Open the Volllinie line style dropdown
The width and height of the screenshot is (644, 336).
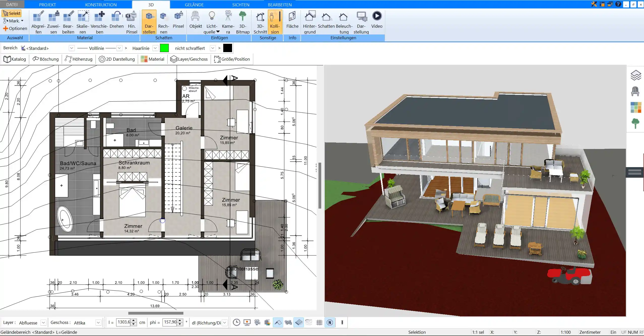tap(119, 48)
